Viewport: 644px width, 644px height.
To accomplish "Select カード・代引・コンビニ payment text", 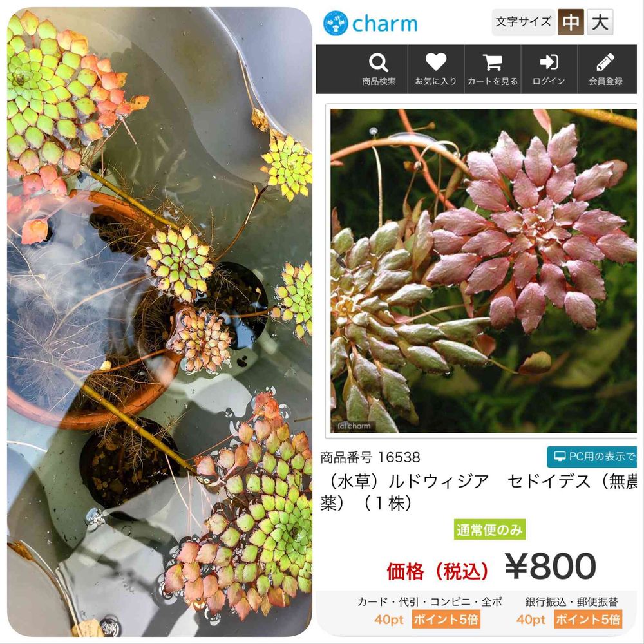I will (x=430, y=601).
